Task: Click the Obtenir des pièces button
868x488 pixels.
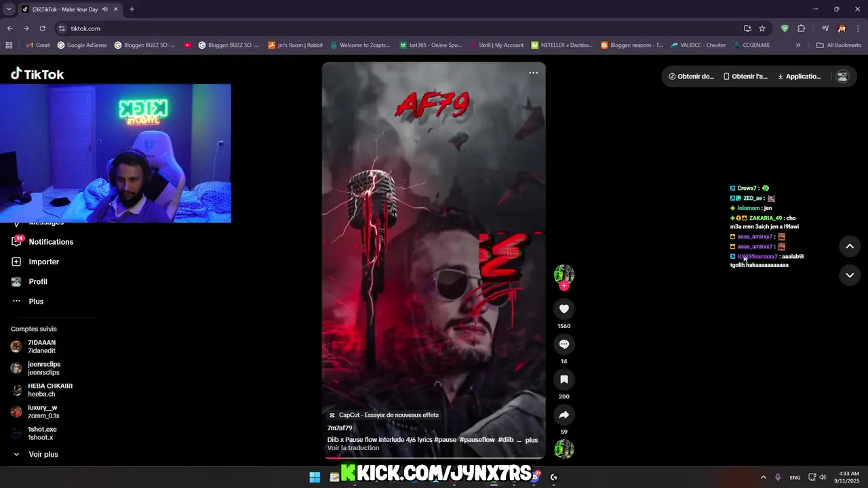Action: [x=691, y=77]
